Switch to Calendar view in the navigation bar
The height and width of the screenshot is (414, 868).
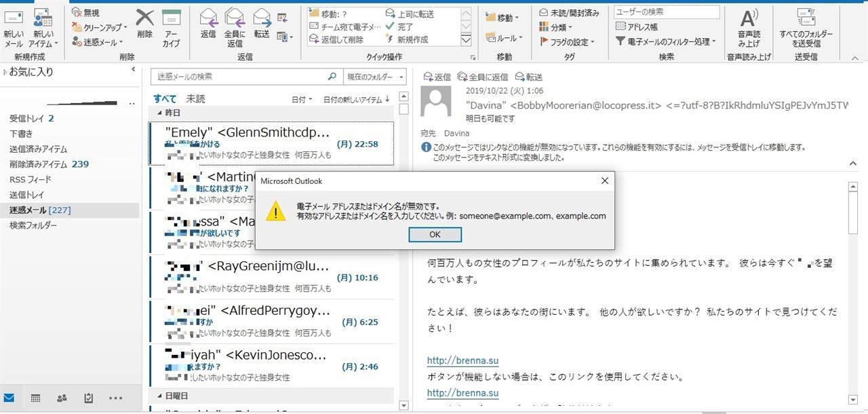pos(35,398)
